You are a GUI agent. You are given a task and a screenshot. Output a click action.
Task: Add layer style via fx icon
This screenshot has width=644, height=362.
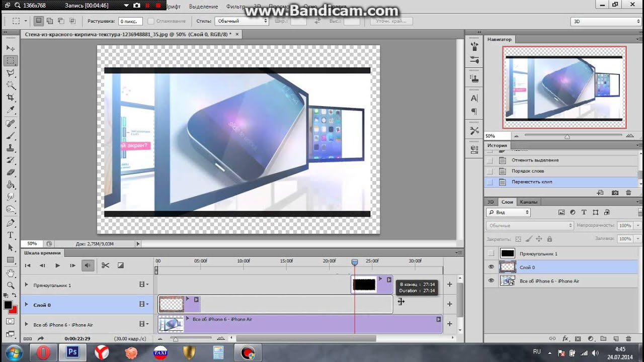(565, 339)
